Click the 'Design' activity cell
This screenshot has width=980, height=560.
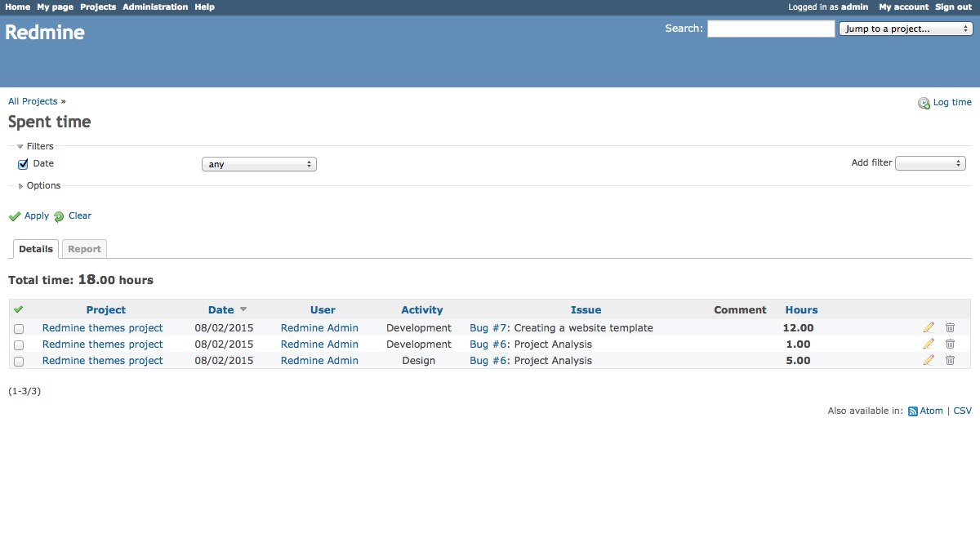point(419,361)
